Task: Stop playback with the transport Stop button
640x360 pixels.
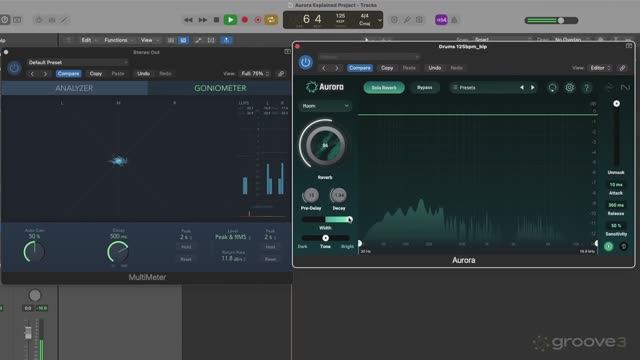Action: click(216, 20)
